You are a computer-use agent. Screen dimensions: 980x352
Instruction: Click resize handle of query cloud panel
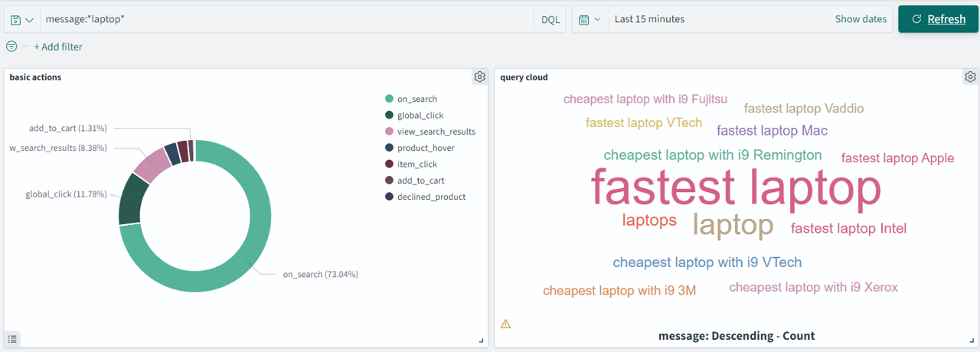click(972, 341)
